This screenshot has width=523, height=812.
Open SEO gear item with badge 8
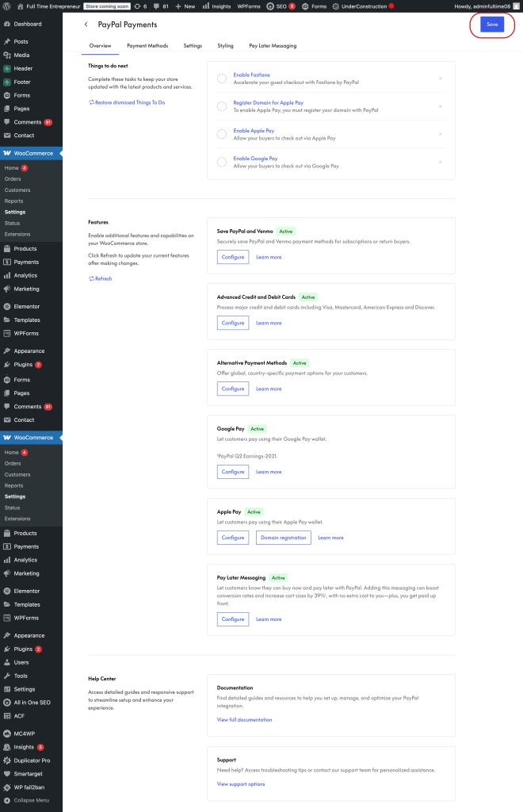click(x=281, y=6)
